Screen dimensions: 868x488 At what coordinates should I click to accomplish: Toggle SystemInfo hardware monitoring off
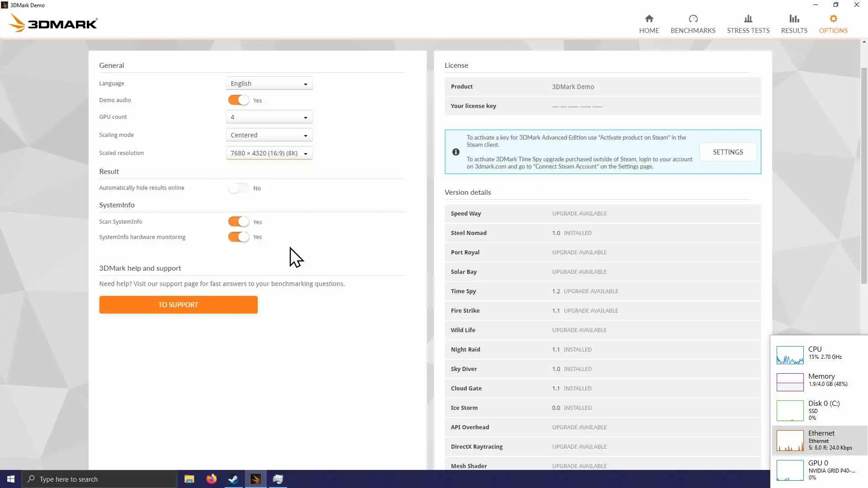point(238,237)
